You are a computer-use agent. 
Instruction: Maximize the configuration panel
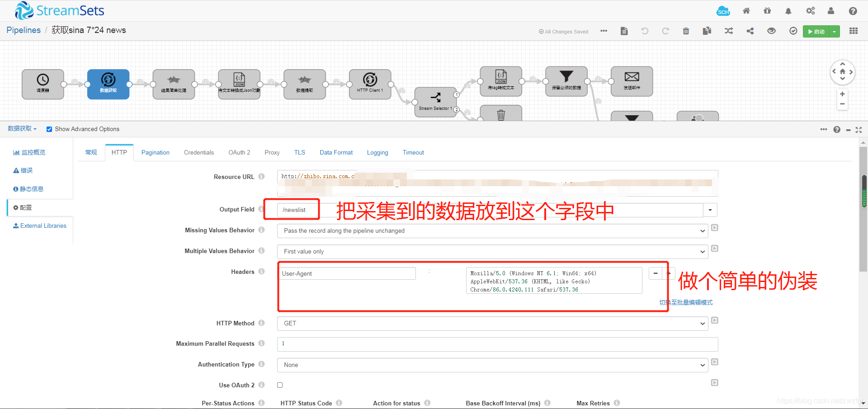click(859, 130)
